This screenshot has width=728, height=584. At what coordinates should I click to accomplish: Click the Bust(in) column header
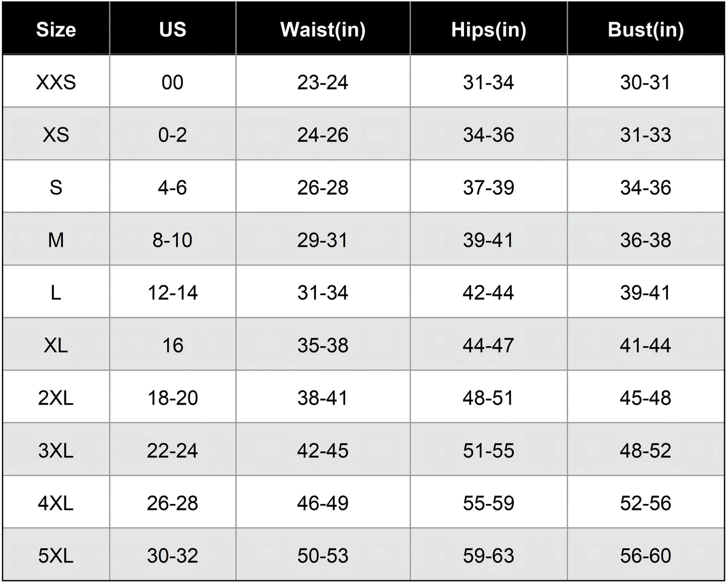click(x=646, y=29)
